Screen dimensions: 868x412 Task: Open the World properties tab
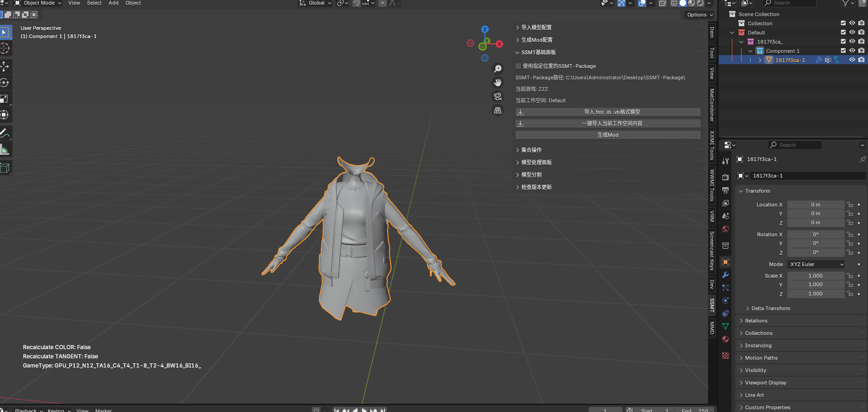[x=725, y=229]
